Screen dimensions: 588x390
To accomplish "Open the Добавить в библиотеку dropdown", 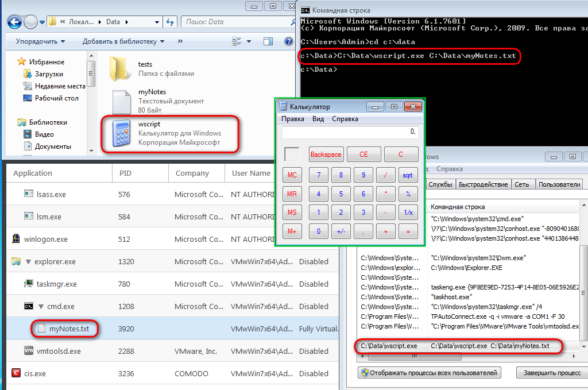I will tap(123, 41).
